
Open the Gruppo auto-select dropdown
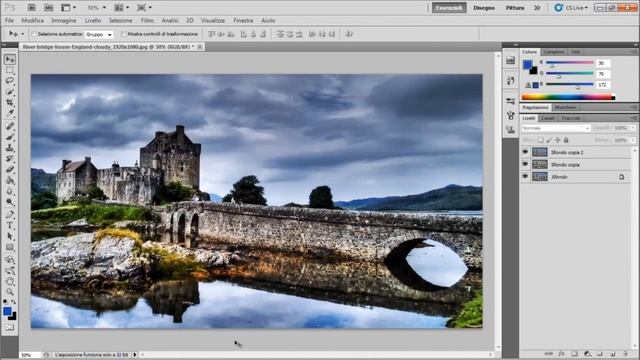tap(98, 35)
